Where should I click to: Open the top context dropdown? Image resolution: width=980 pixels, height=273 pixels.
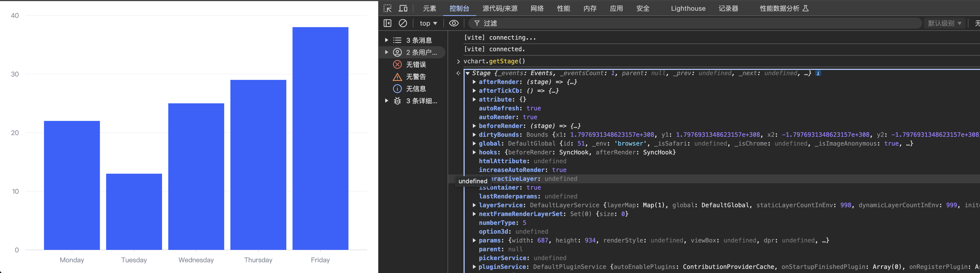click(x=428, y=23)
